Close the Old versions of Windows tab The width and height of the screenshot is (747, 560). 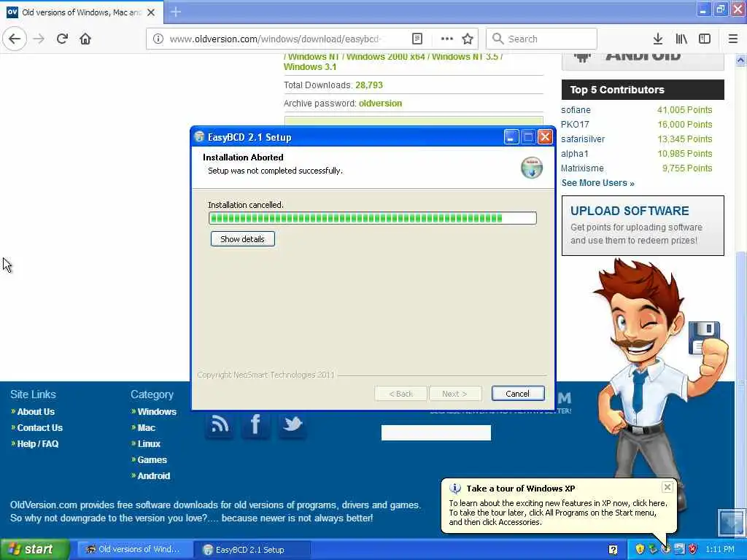151,12
